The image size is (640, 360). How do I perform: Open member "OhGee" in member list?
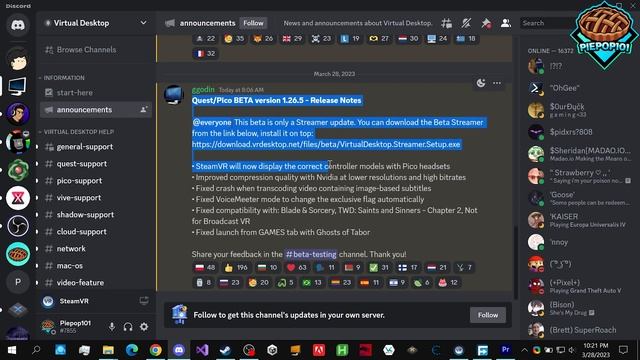[578, 88]
